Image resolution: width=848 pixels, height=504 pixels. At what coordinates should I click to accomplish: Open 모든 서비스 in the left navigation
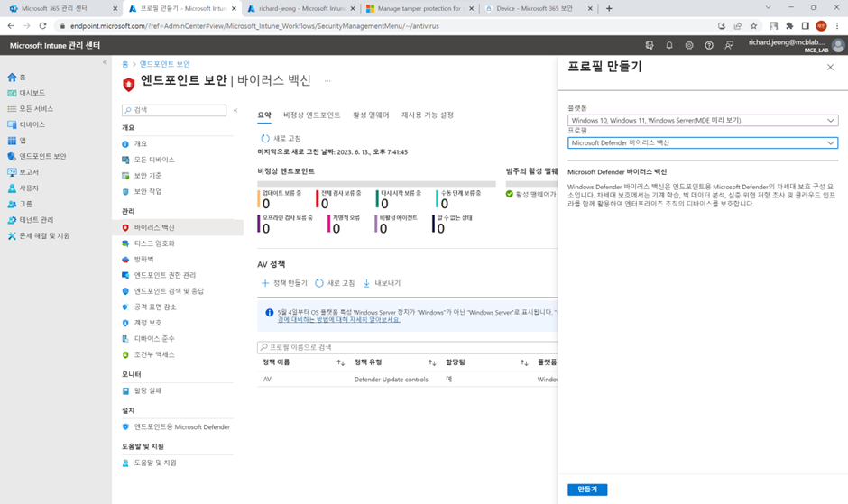pos(31,109)
